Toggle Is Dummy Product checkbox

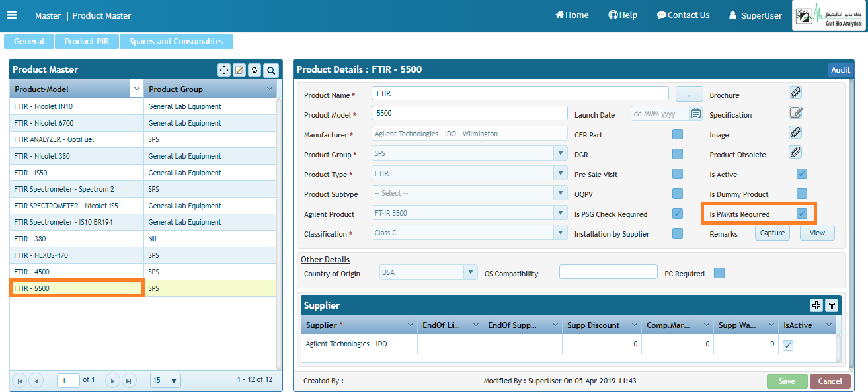(802, 194)
